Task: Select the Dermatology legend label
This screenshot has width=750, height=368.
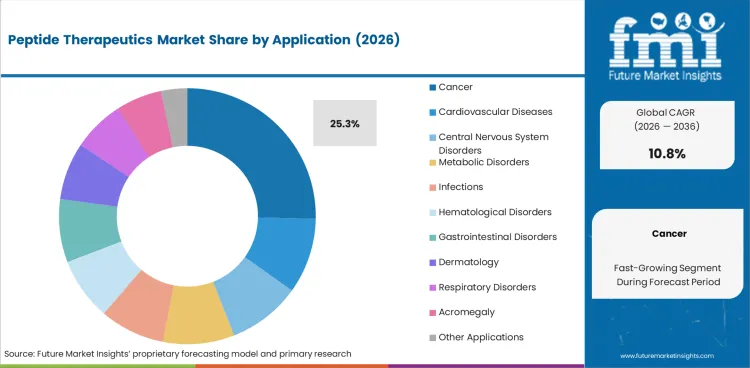Action: 468,262
